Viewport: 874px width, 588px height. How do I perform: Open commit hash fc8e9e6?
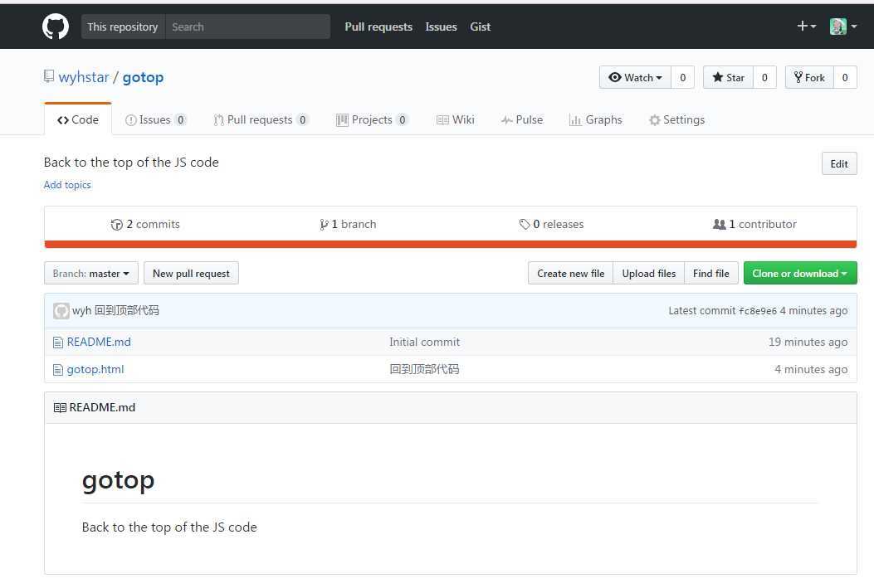click(x=758, y=311)
